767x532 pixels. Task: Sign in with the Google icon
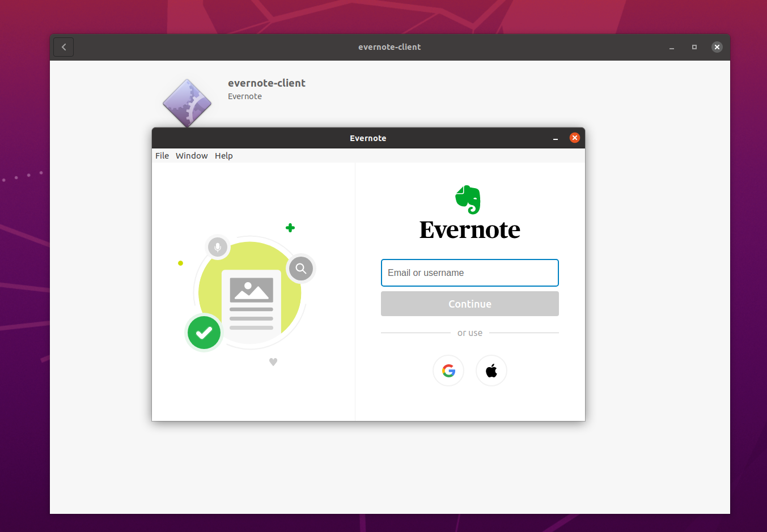pyautogui.click(x=448, y=371)
